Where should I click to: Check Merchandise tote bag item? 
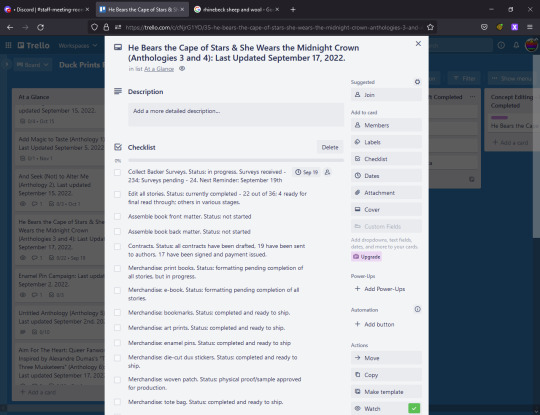tap(117, 402)
